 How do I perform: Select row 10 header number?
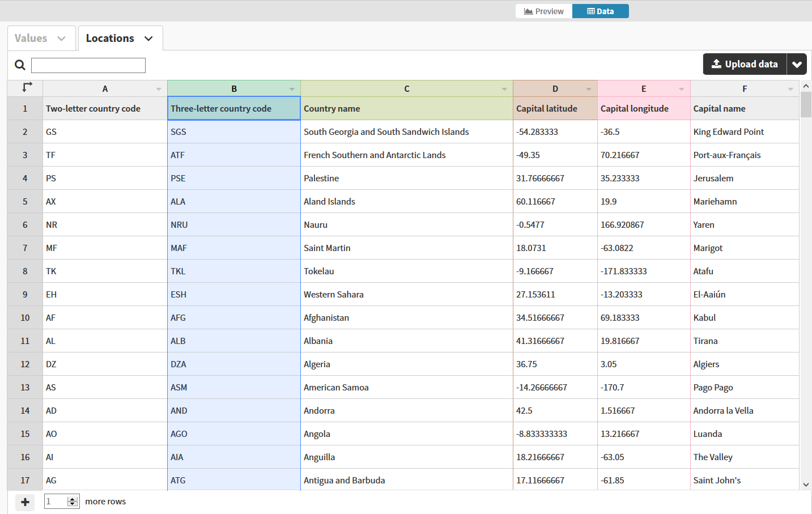click(x=25, y=317)
